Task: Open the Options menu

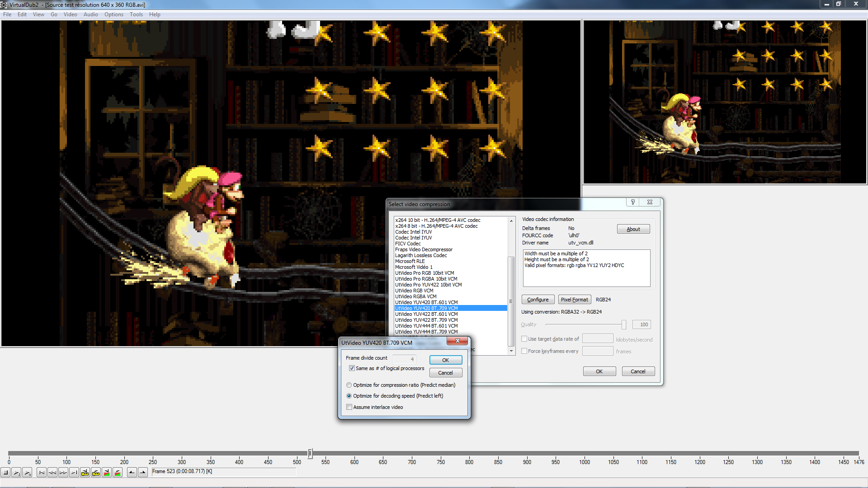Action: pos(114,14)
